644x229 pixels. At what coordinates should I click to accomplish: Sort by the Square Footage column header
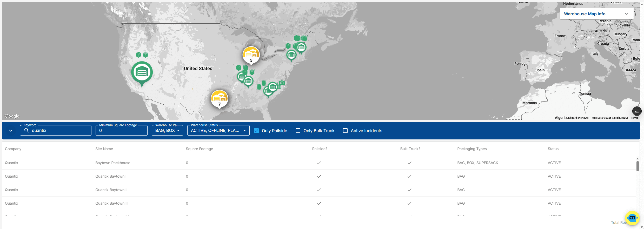click(x=200, y=149)
